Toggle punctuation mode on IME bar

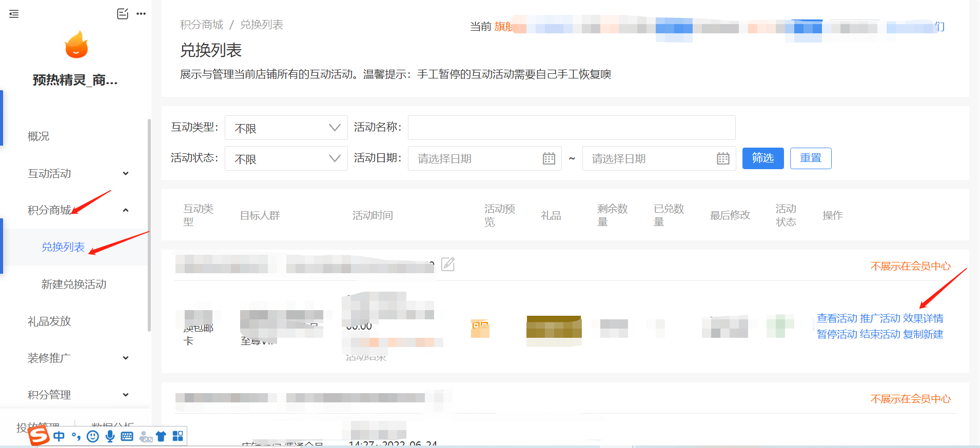(x=76, y=436)
